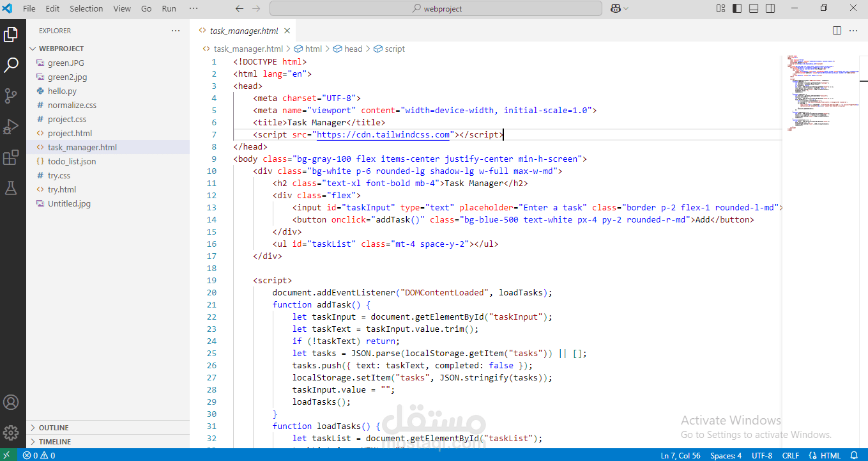Toggle the secondary sidebar layout button
Viewport: 868px width, 461px height.
point(770,8)
